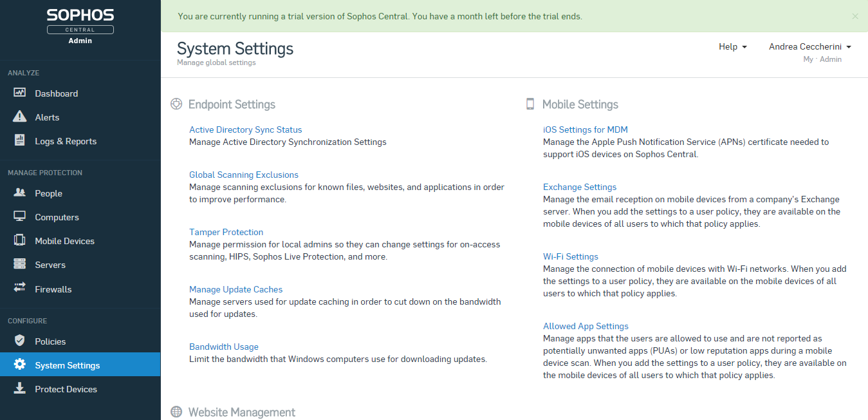868x420 pixels.
Task: Open Manage Update Caches link
Action: (x=235, y=289)
